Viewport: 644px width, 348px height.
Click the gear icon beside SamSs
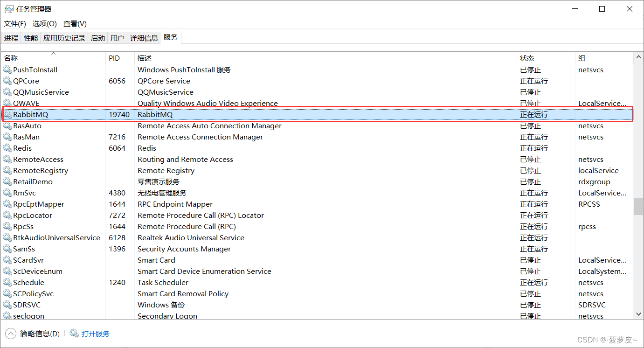(7, 249)
